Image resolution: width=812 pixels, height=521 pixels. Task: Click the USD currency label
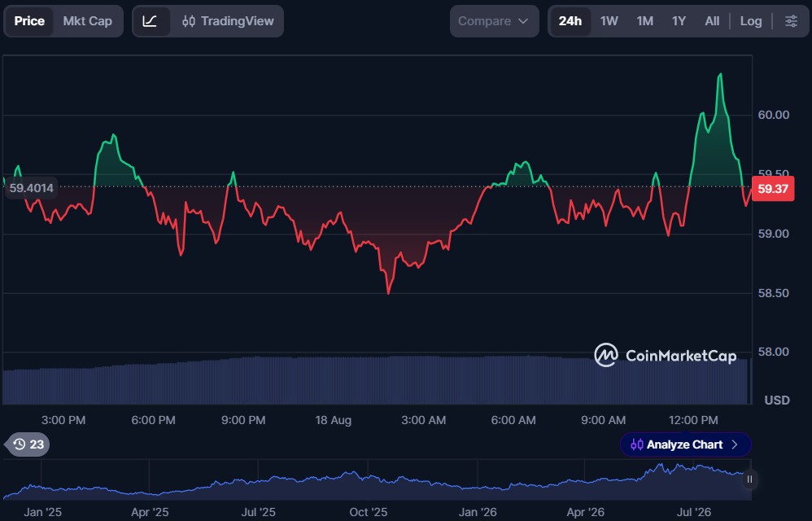point(777,401)
